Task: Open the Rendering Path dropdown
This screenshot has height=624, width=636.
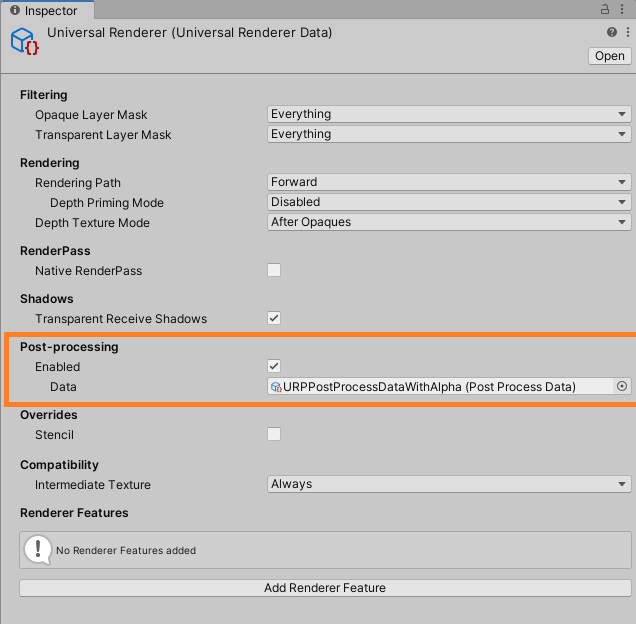Action: click(x=449, y=182)
